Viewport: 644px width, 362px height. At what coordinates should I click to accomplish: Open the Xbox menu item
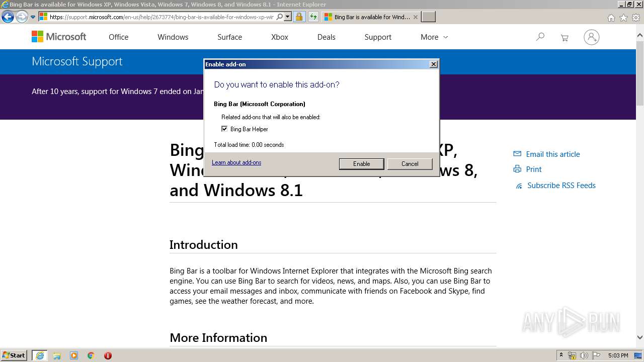[280, 37]
